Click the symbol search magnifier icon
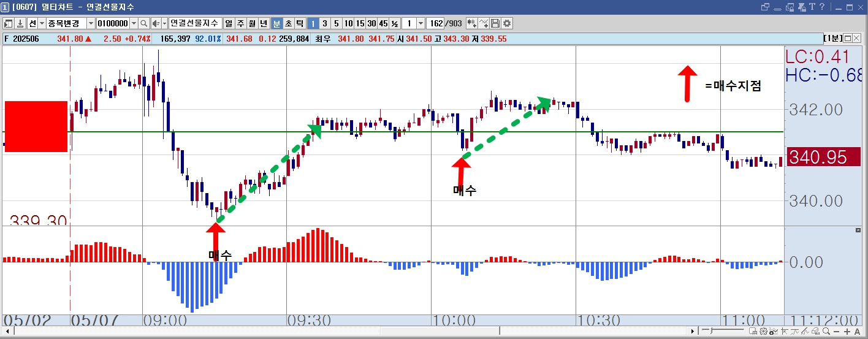The width and height of the screenshot is (868, 339). coord(143,23)
